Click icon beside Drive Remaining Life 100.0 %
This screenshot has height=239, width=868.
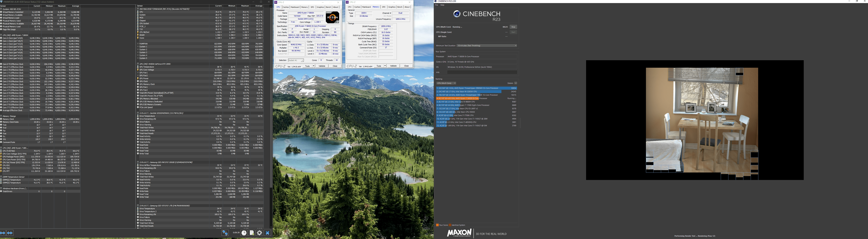(138, 214)
